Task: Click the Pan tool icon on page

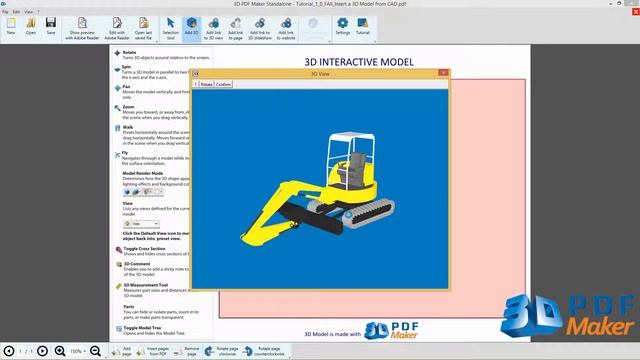Action: (x=118, y=88)
